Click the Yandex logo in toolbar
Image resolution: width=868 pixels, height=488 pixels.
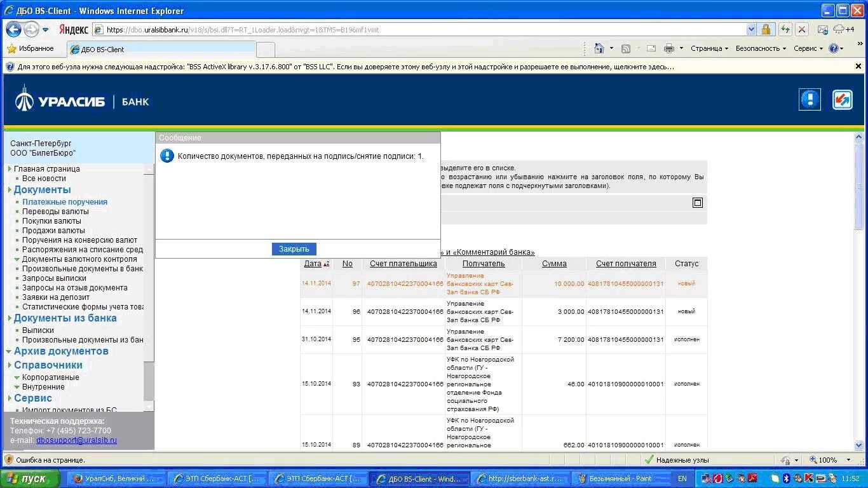point(74,30)
